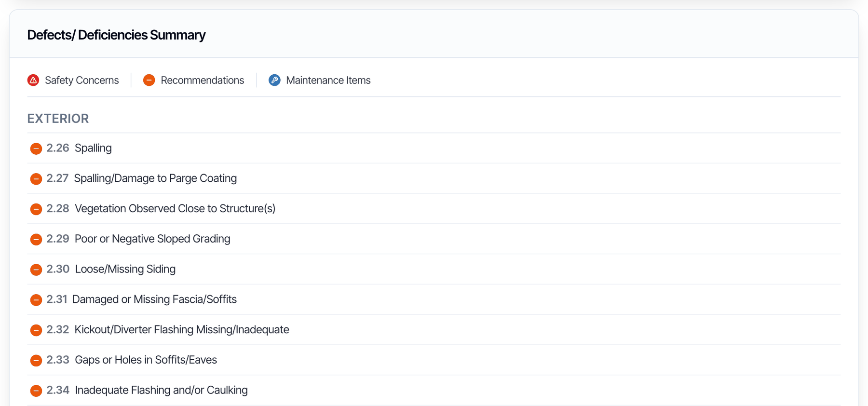Click the orange icon beside 2.30 Siding
Screen dimensions: 868x406
(x=36, y=270)
